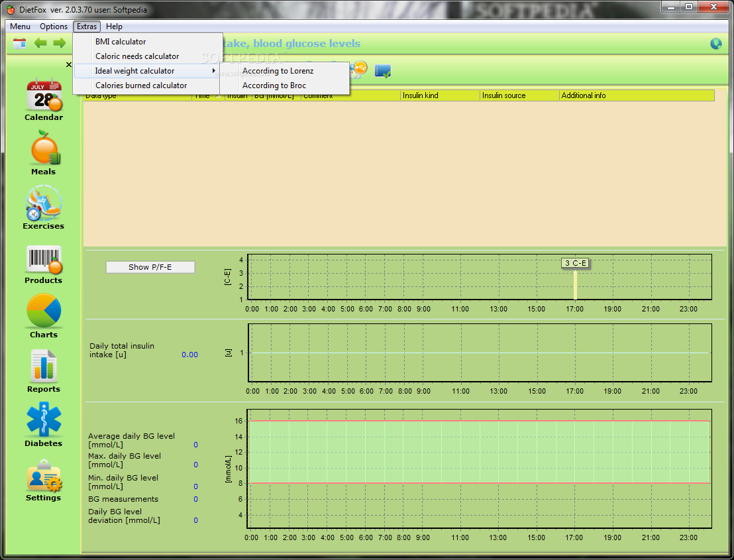Screen dimensions: 734x560
Task: Click the orange USB device icon
Action: [x=360, y=70]
